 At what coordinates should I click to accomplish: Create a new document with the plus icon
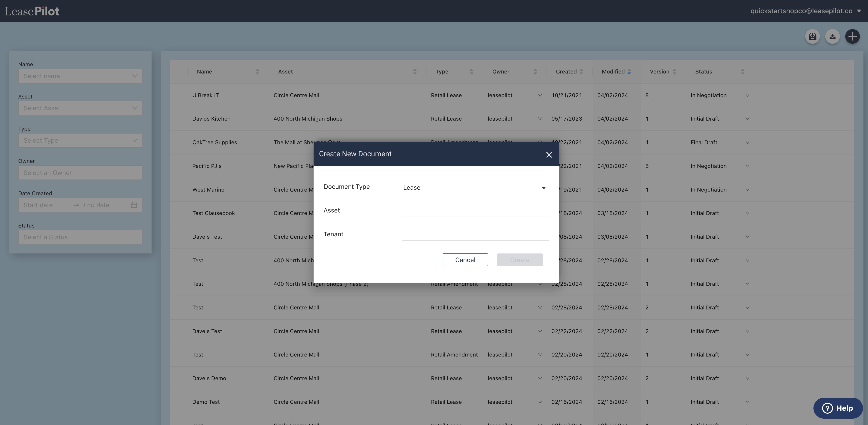[x=853, y=36]
